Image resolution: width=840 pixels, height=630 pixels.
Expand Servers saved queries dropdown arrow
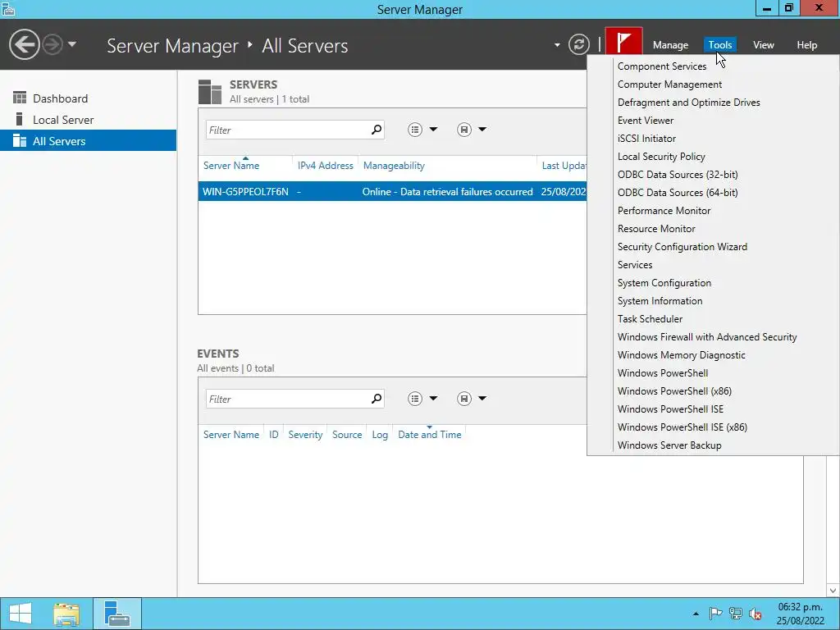(482, 129)
